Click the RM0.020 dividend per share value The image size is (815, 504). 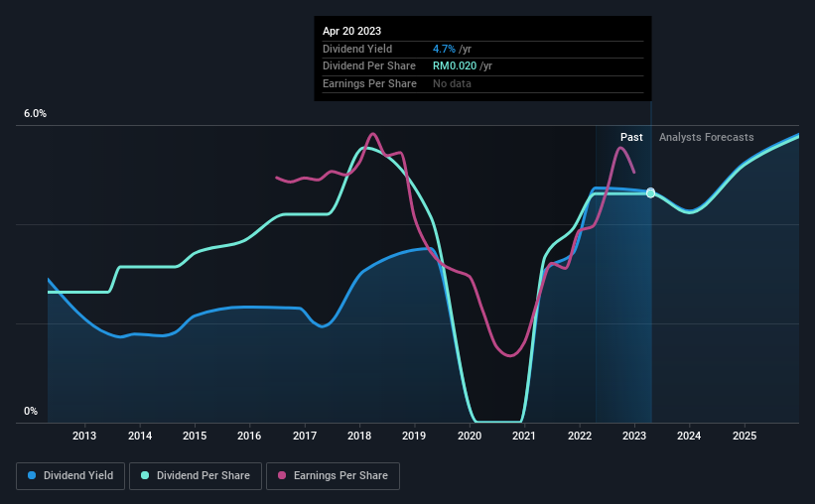[455, 66]
